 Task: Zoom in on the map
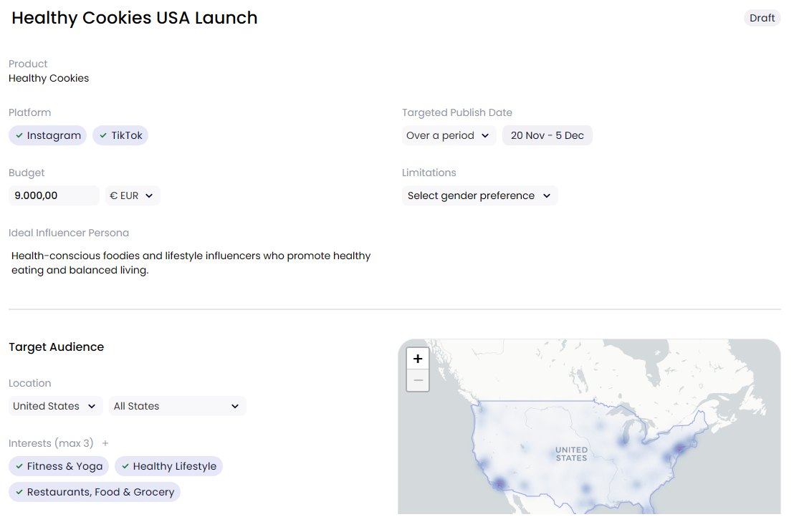[x=418, y=359]
